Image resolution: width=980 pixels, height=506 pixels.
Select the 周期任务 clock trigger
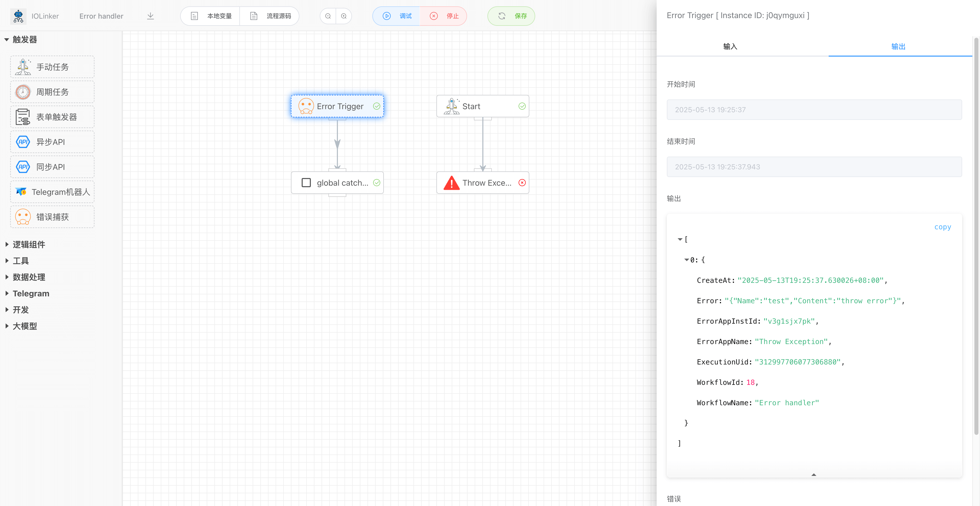tap(52, 92)
